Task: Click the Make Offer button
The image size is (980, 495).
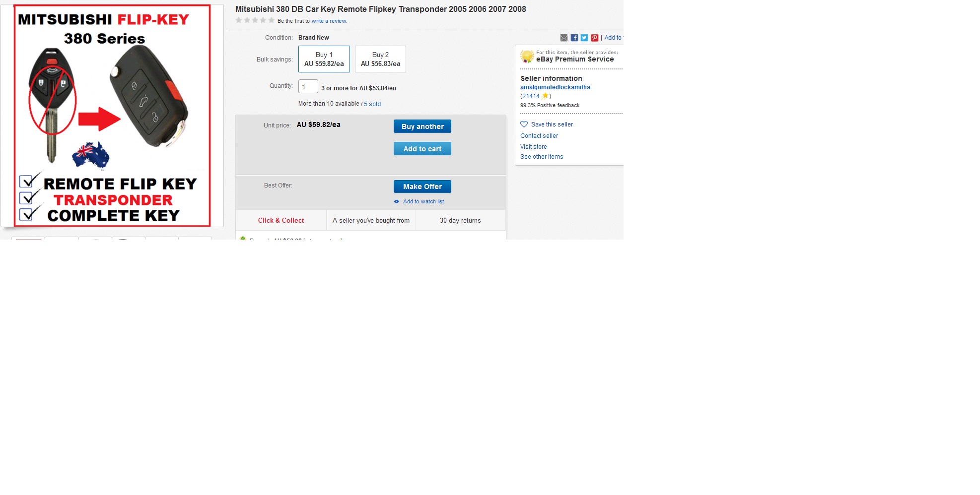Action: [x=422, y=186]
